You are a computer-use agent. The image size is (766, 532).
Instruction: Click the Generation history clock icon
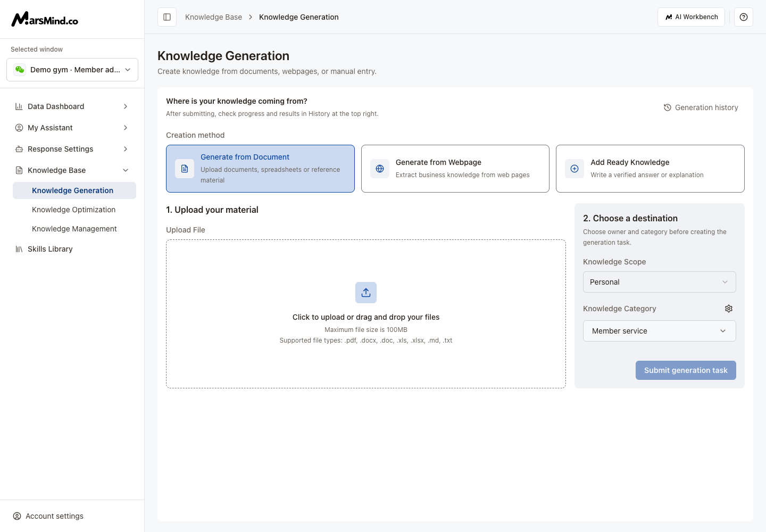pos(668,107)
